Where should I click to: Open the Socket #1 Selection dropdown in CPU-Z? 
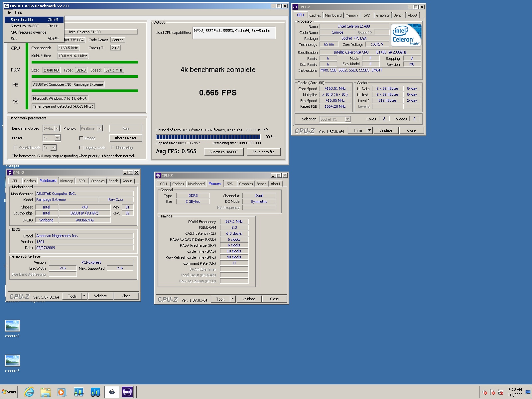click(347, 119)
